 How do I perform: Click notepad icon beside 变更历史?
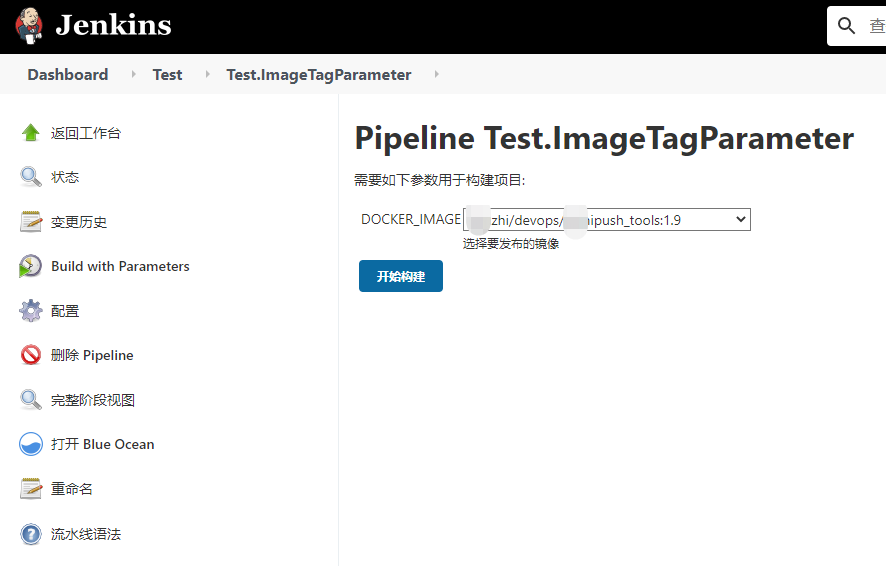click(31, 221)
